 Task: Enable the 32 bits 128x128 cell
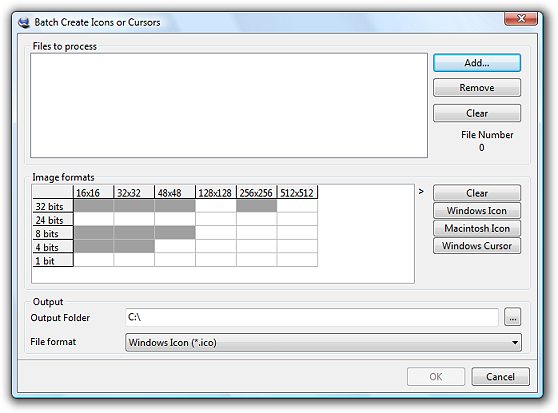pyautogui.click(x=216, y=206)
